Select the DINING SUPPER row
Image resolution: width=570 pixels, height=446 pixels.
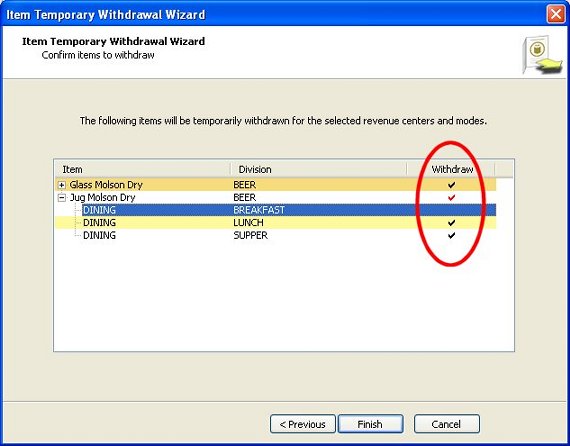276,235
